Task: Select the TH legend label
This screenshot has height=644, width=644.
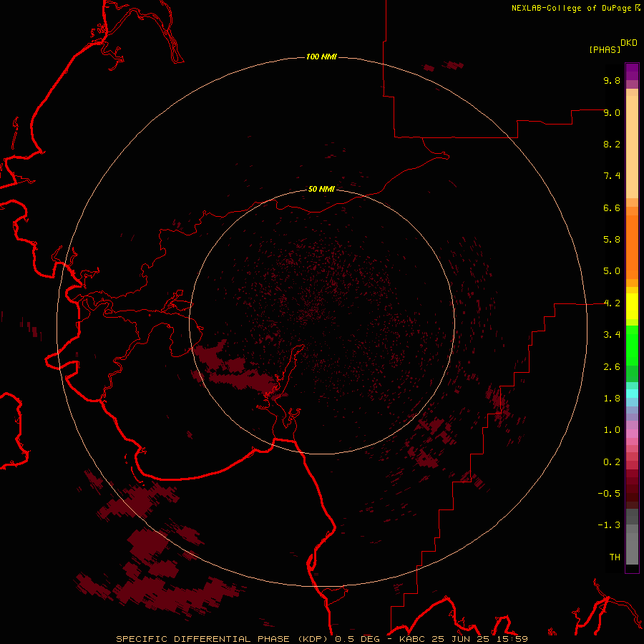Action: tap(615, 557)
